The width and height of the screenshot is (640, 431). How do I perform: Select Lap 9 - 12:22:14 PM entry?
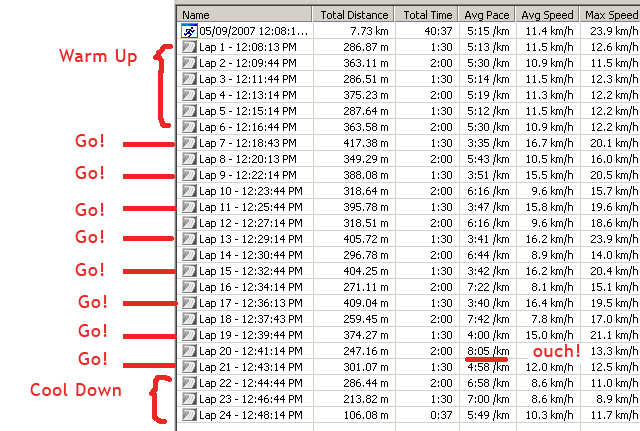(248, 175)
